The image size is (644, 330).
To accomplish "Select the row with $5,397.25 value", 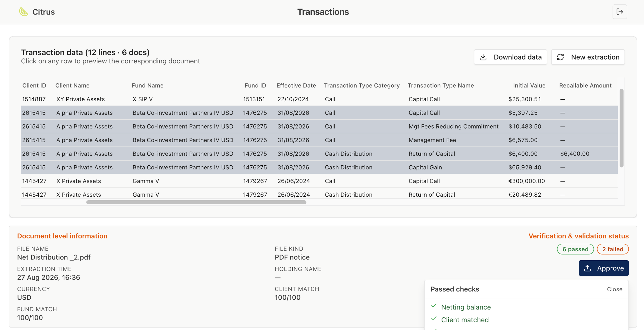I will coord(319,113).
